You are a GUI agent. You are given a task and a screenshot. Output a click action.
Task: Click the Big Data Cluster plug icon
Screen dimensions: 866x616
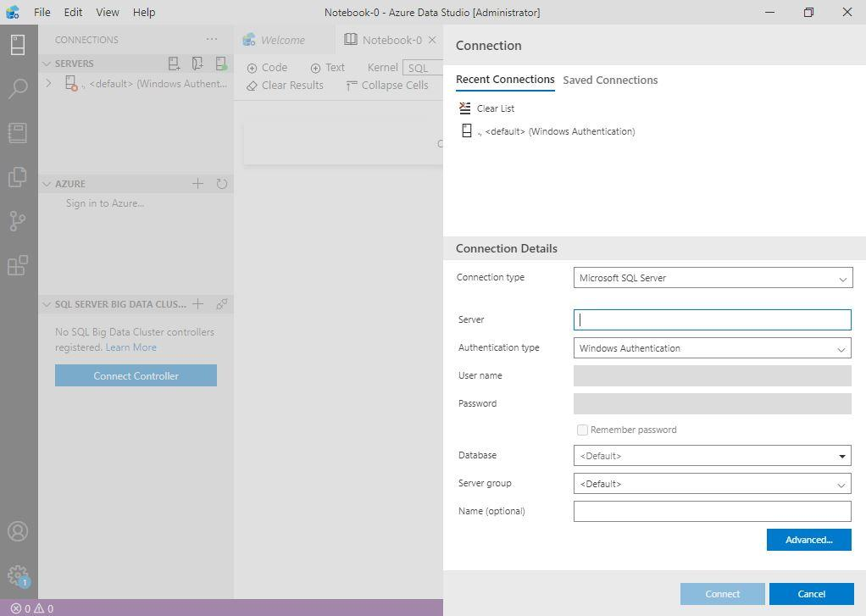221,304
